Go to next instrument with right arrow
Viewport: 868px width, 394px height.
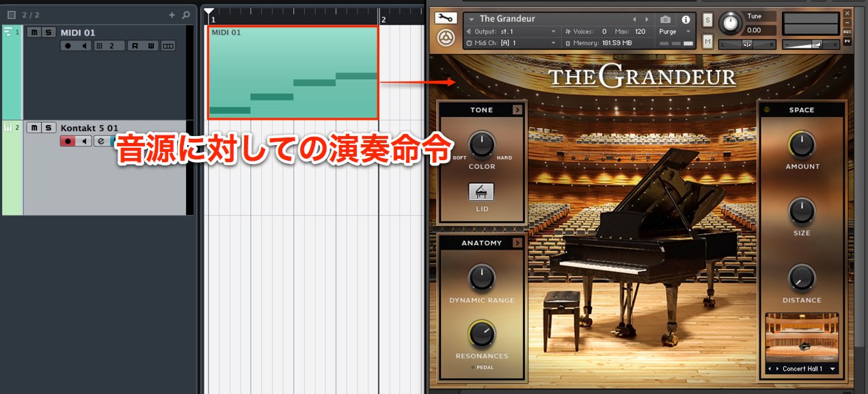click(649, 19)
